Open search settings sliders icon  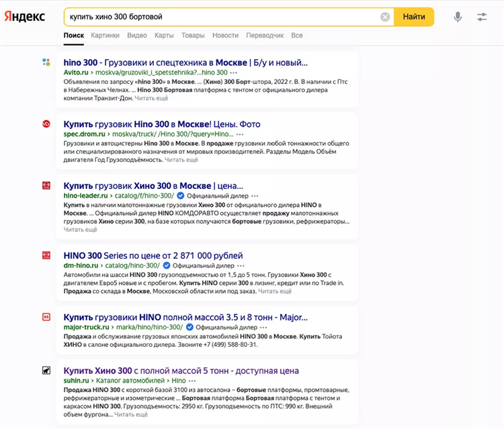tap(482, 17)
